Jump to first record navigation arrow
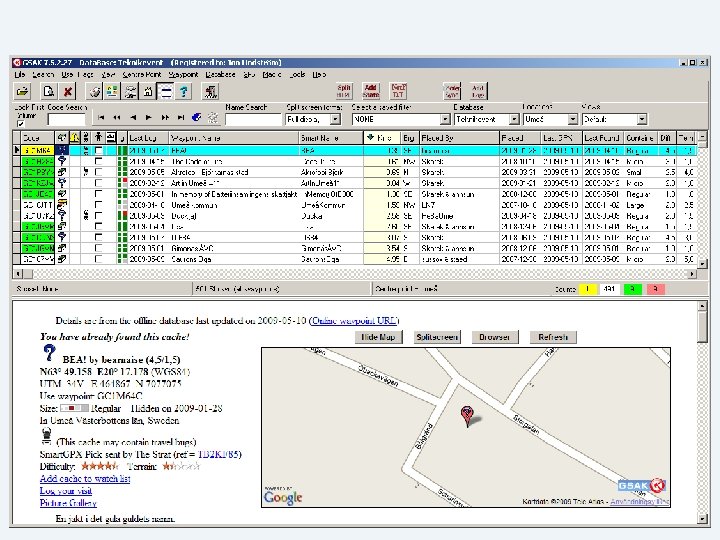Screen dimensions: 720x540 [x=102, y=118]
